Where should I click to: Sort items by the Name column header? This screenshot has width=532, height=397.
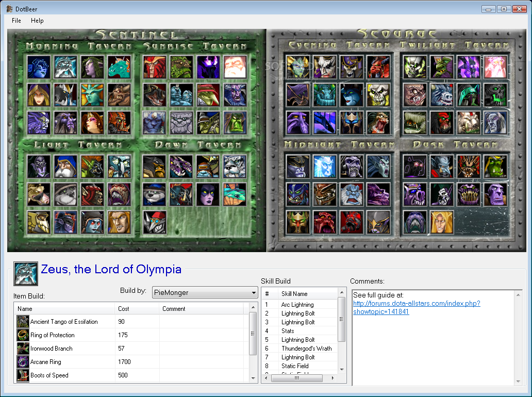pyautogui.click(x=64, y=309)
